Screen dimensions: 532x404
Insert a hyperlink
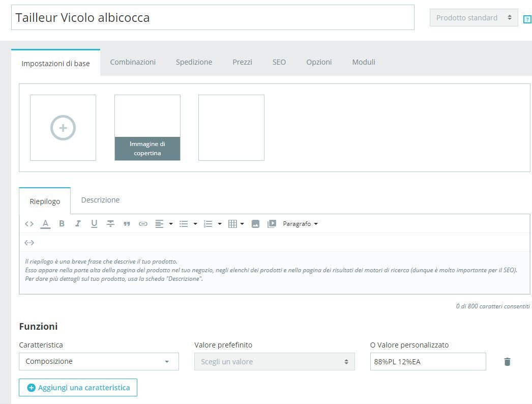coord(143,224)
